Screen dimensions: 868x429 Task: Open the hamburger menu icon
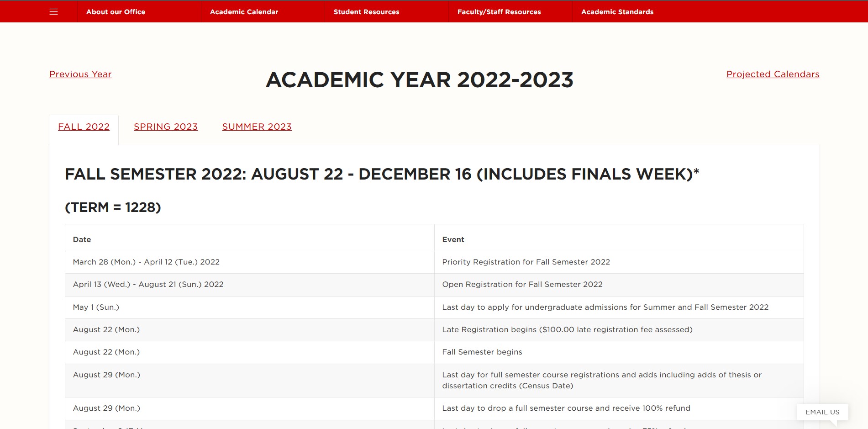point(53,12)
